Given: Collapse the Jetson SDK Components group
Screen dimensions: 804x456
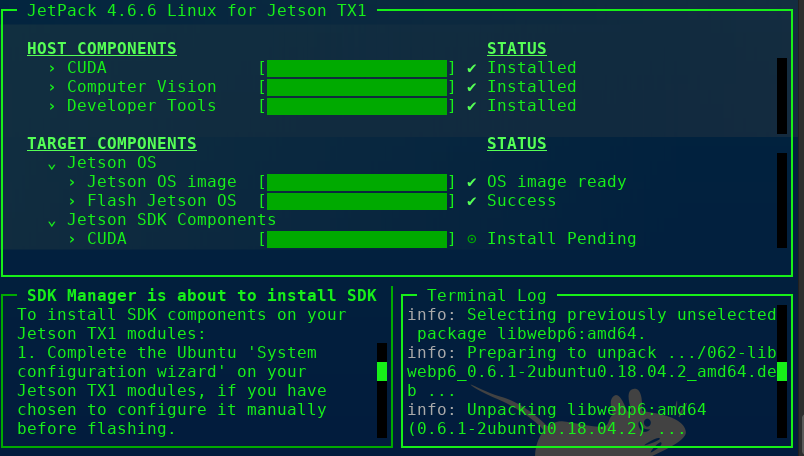Looking at the screenshot, I should [x=52, y=220].
